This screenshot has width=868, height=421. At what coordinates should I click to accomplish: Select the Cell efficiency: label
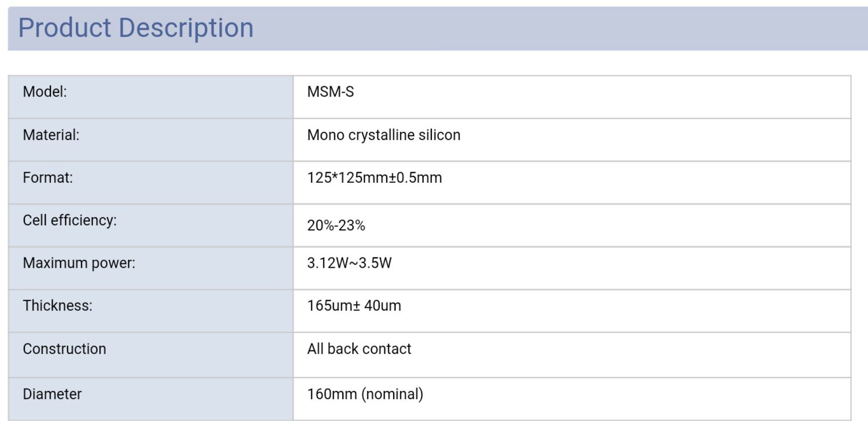coord(69,221)
